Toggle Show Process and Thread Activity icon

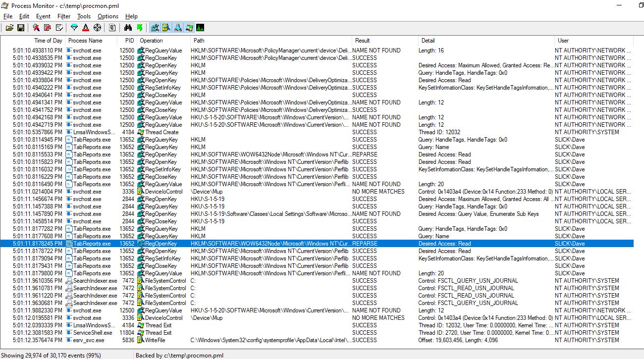pyautogui.click(x=189, y=28)
